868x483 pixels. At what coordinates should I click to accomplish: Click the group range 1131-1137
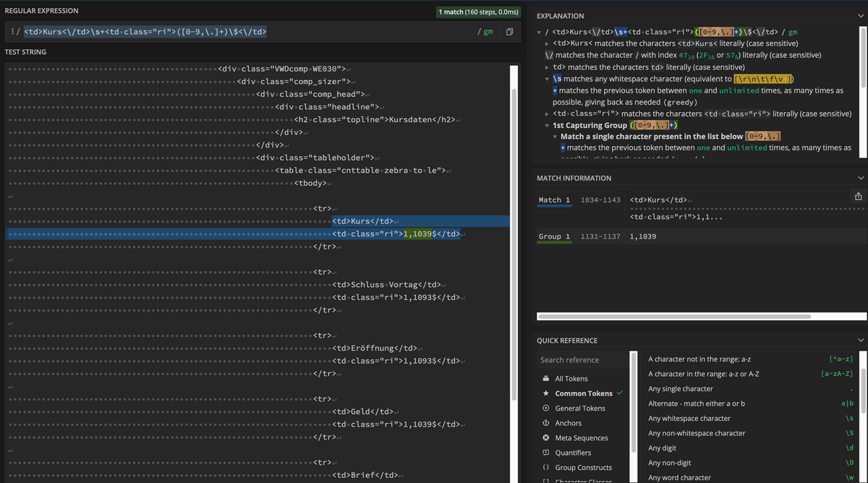pos(600,236)
